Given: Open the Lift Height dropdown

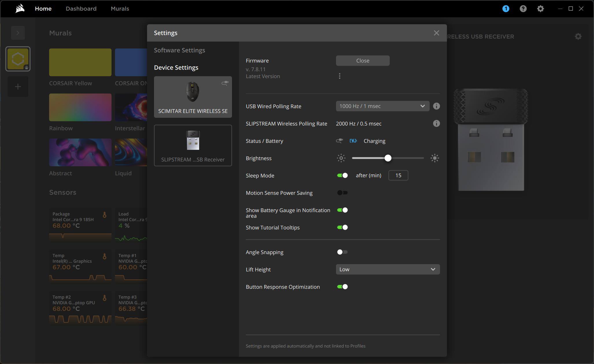Looking at the screenshot, I should tap(387, 269).
